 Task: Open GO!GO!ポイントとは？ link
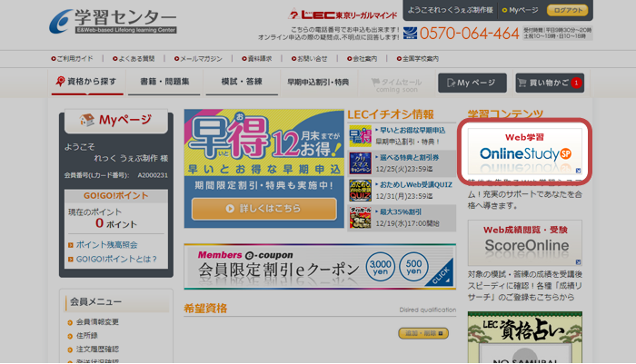[116, 259]
